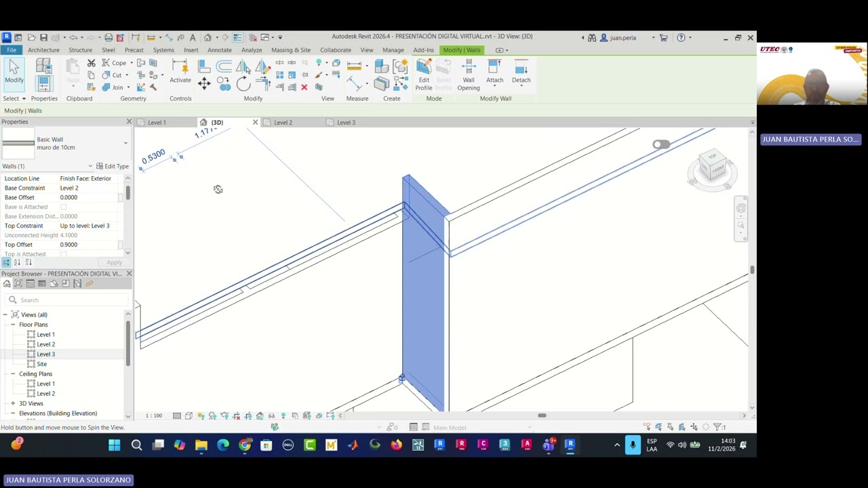The image size is (868, 488).
Task: Open the File menu
Action: [12, 50]
